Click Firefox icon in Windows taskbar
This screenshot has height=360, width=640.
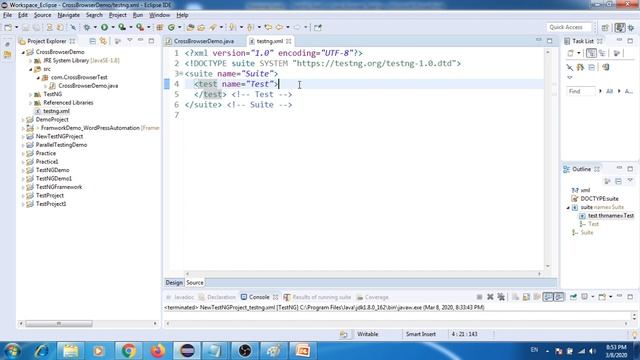coord(158,351)
